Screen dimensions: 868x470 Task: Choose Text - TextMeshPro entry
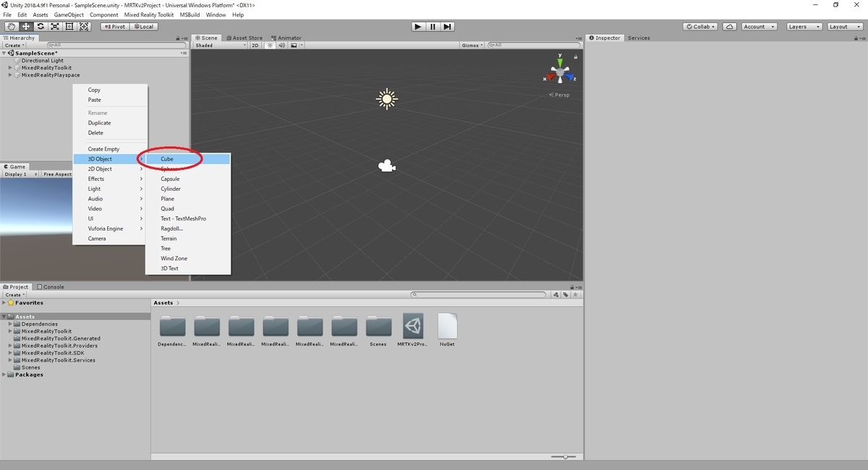tap(188, 218)
